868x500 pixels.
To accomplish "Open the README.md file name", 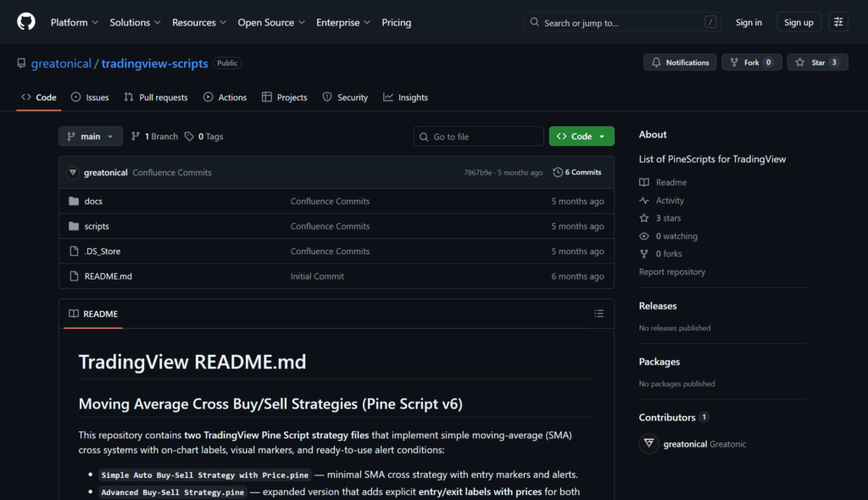I will pos(108,275).
